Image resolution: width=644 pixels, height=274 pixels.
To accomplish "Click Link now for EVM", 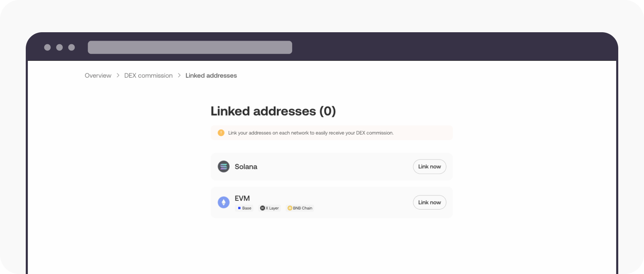I will click(429, 202).
